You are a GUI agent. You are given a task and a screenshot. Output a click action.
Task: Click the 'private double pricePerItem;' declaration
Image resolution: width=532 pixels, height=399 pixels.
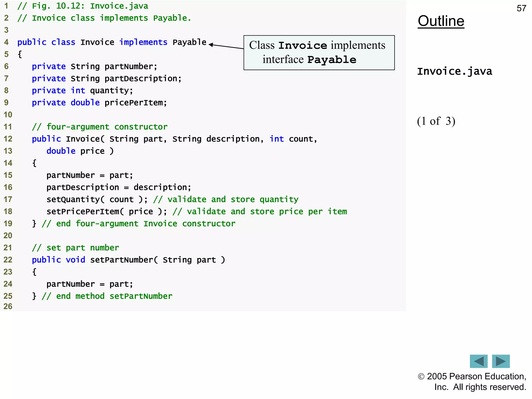point(99,103)
